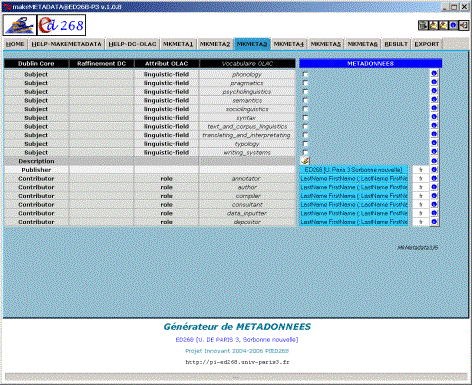Check the semantics subject checkbox
The height and width of the screenshot is (385, 472).
[305, 100]
